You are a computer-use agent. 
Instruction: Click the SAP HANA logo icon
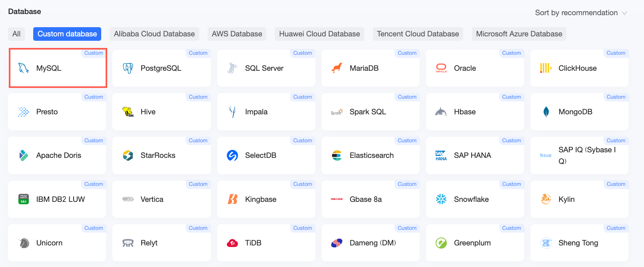pyautogui.click(x=441, y=156)
